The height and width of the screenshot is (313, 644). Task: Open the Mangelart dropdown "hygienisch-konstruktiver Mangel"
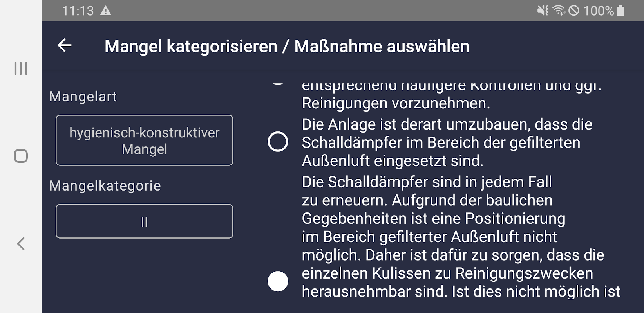pos(144,140)
